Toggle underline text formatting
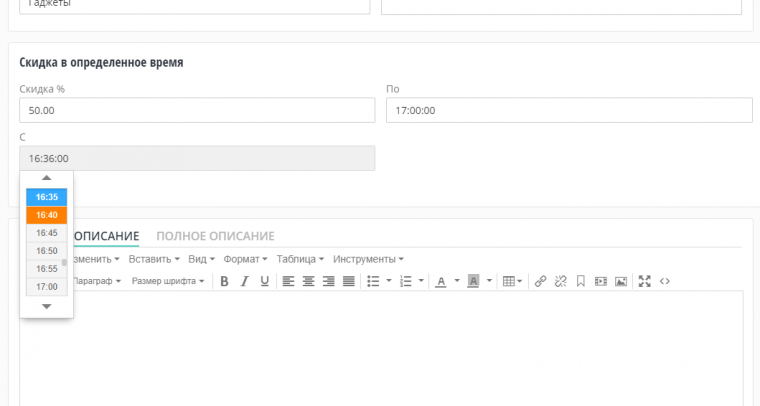The image size is (760, 406). coord(264,281)
